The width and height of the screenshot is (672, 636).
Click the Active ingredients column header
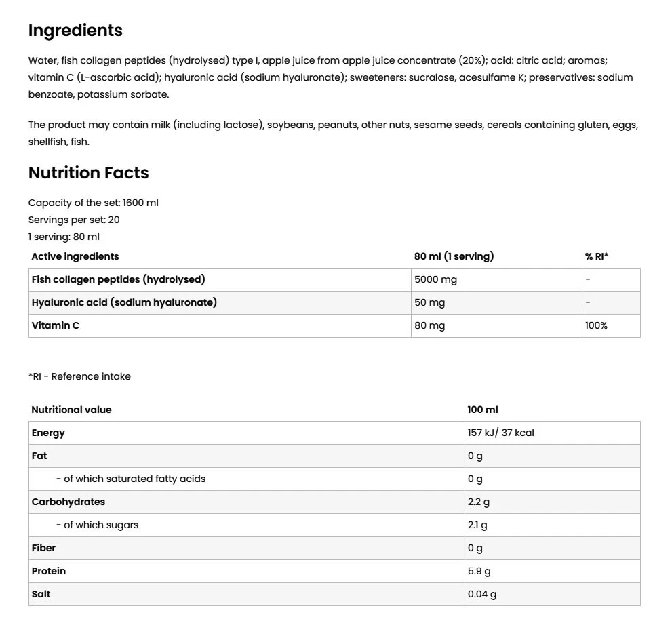coord(75,256)
